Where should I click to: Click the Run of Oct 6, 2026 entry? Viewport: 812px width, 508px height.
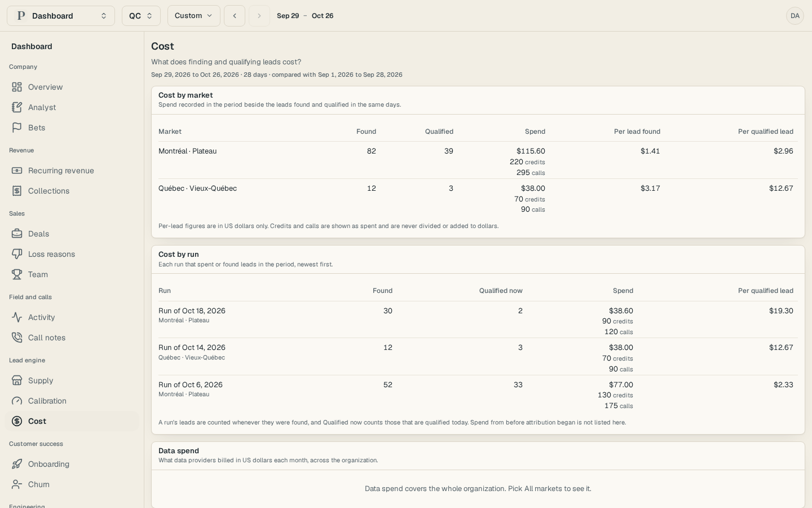191,385
